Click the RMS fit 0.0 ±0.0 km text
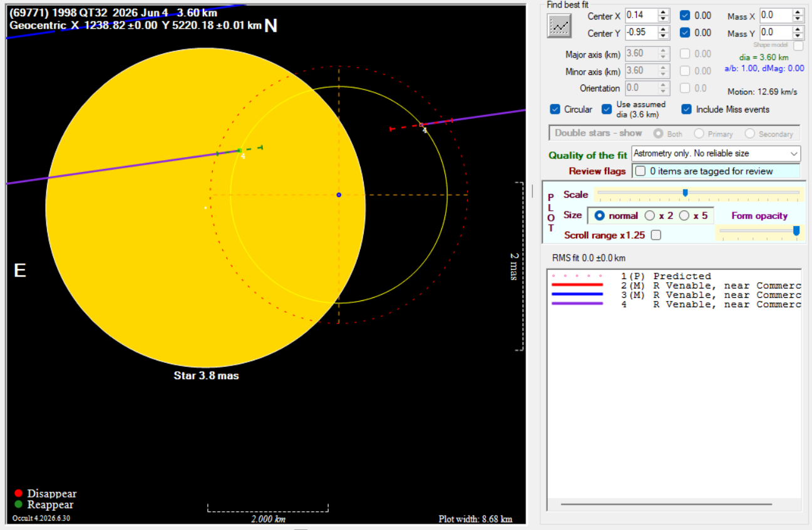Screen dimensions: 812x530 [x=588, y=258]
